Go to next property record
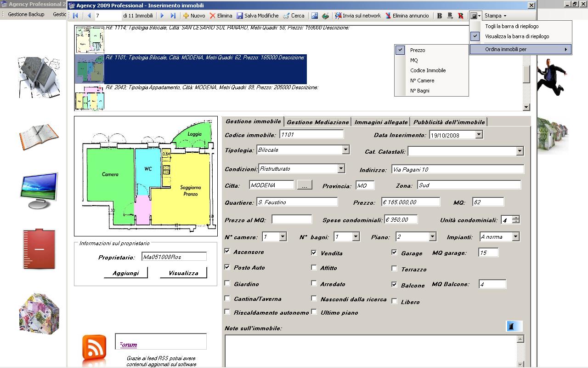This screenshot has width=588, height=368. 162,16
